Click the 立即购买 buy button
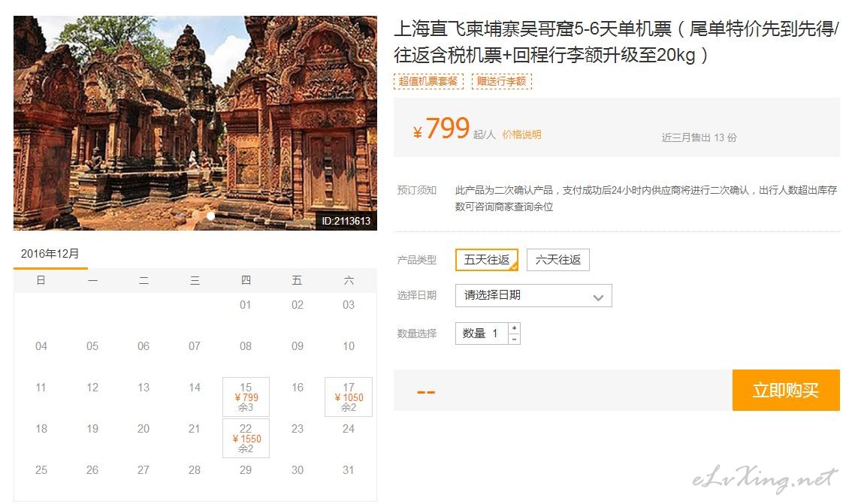The width and height of the screenshot is (846, 504). 786,390
